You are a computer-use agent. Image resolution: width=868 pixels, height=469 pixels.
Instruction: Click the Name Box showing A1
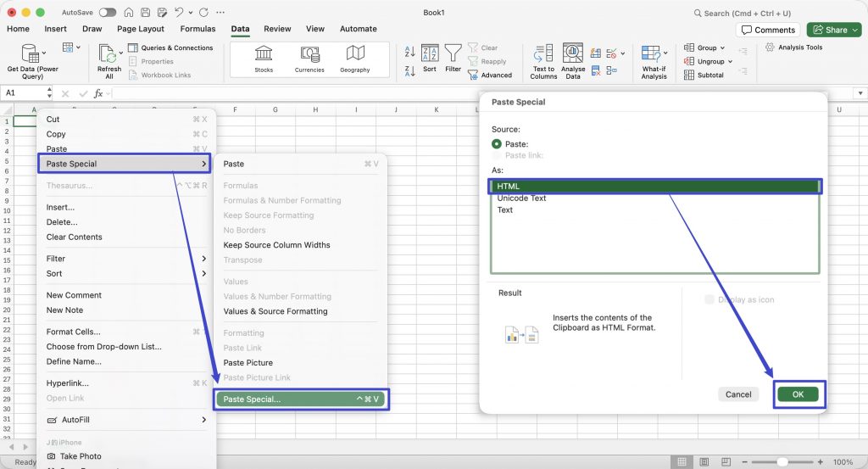[x=25, y=93]
